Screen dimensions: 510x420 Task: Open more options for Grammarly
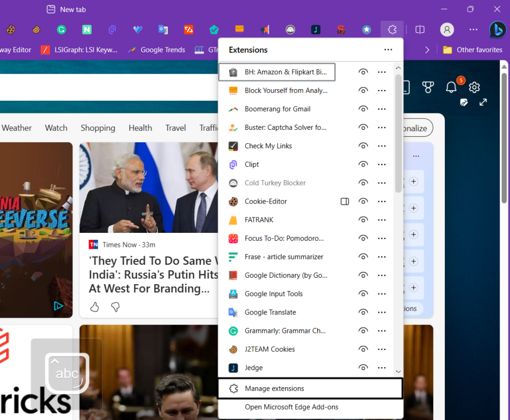[382, 331]
